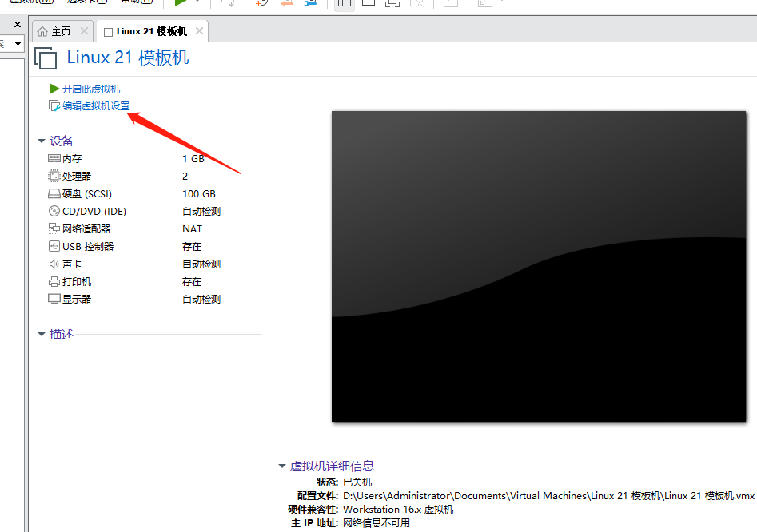Click the edit settings icon beside 编辑虚拟机设置
Screen dimensions: 757x532
(x=54, y=105)
